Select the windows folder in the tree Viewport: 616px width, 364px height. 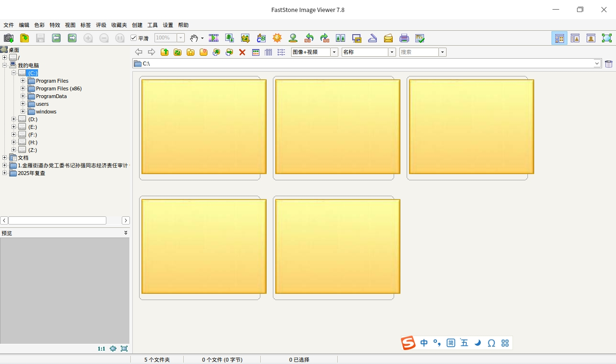(46, 112)
